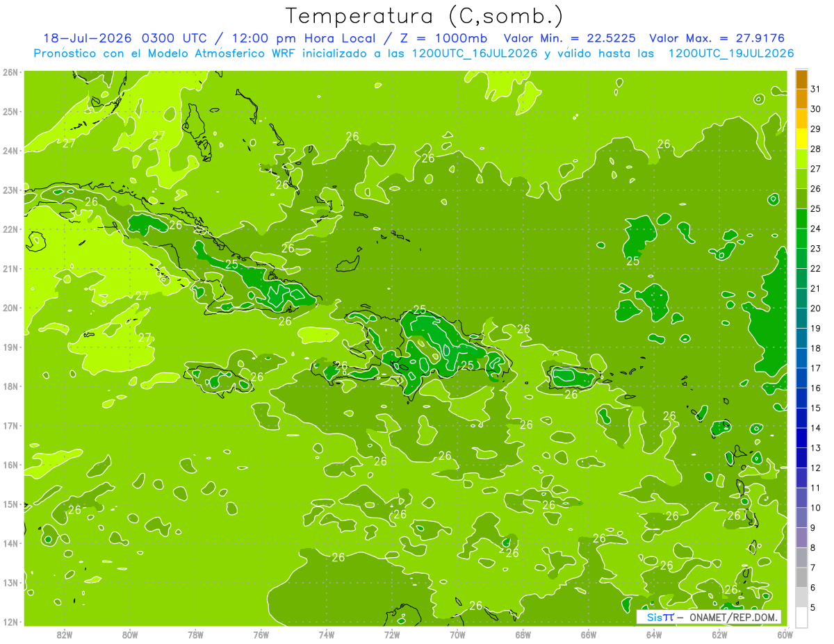Image resolution: width=834 pixels, height=644 pixels.
Task: Click the 20N latitude axis label
Action: [10, 308]
